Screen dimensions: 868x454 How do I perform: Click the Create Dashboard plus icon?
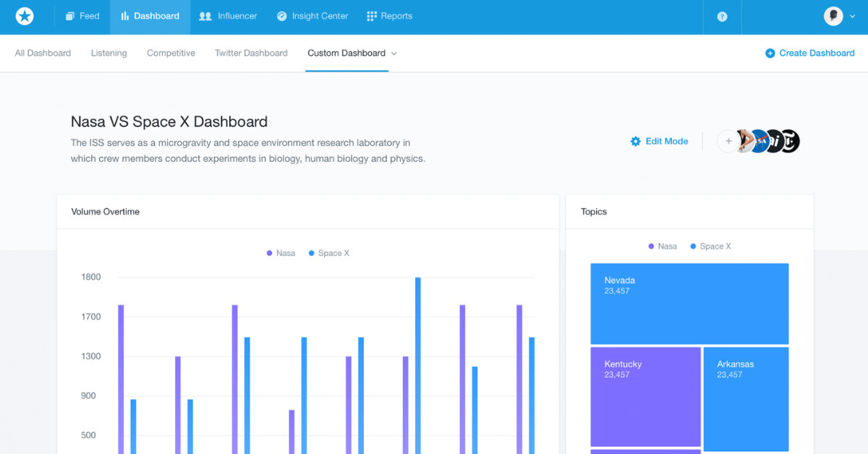[x=770, y=53]
